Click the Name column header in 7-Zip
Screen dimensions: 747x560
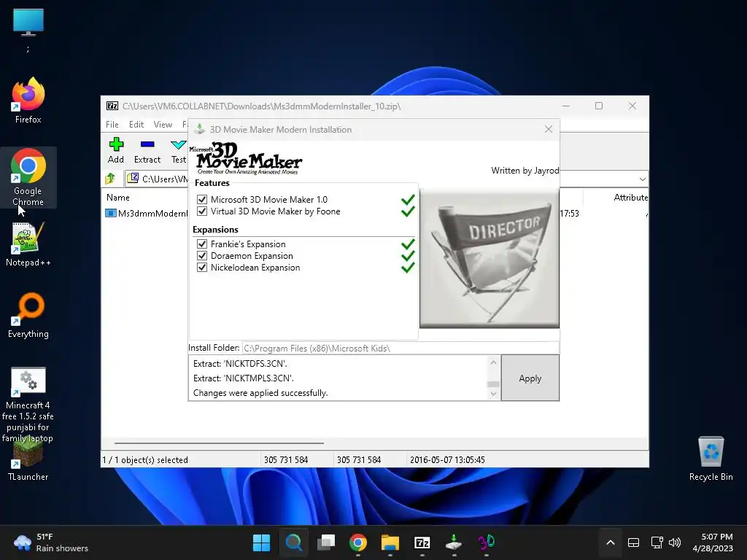[118, 197]
